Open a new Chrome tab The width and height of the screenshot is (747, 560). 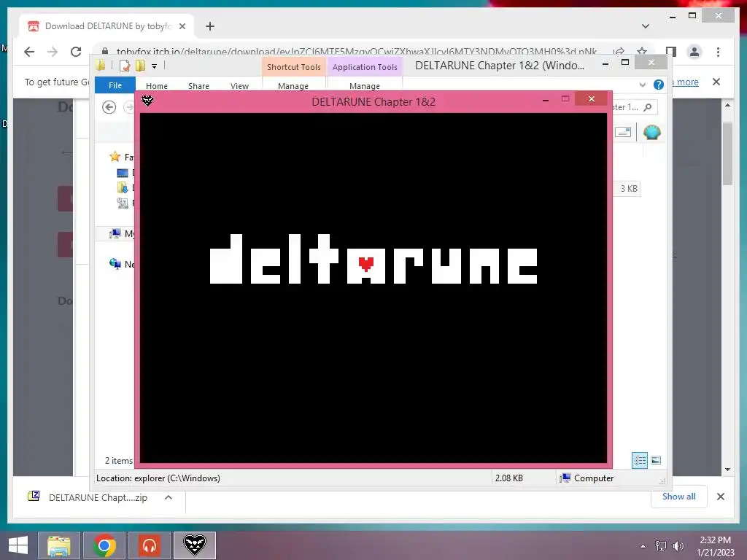click(210, 26)
